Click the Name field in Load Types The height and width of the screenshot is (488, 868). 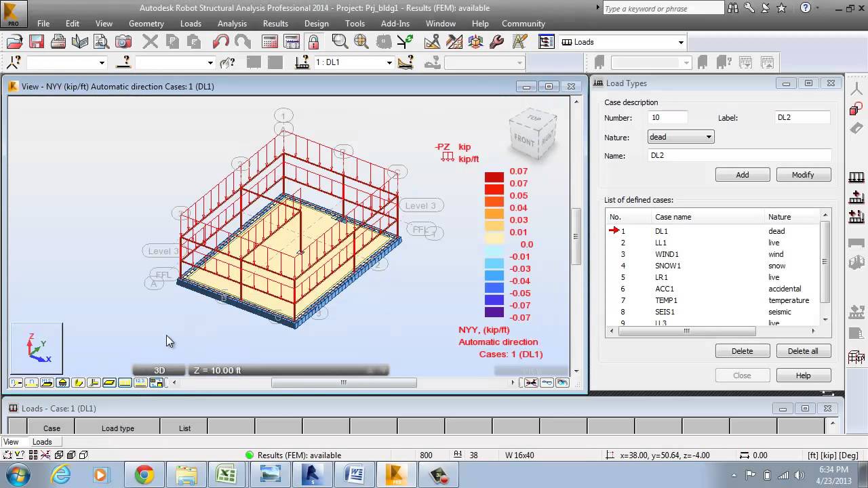tap(739, 156)
